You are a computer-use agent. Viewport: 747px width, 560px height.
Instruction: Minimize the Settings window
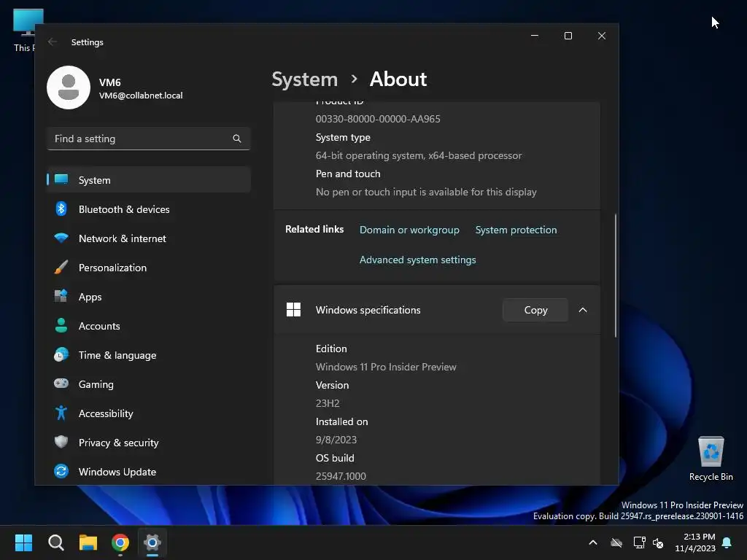pos(535,36)
